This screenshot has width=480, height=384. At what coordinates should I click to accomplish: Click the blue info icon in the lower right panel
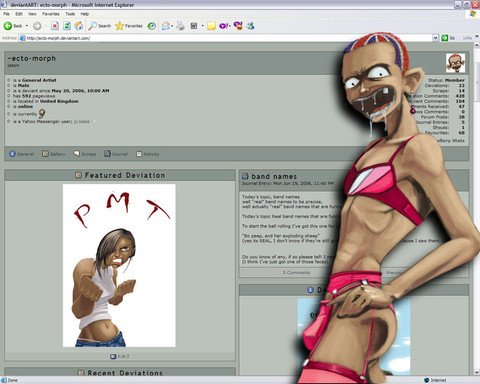click(310, 290)
